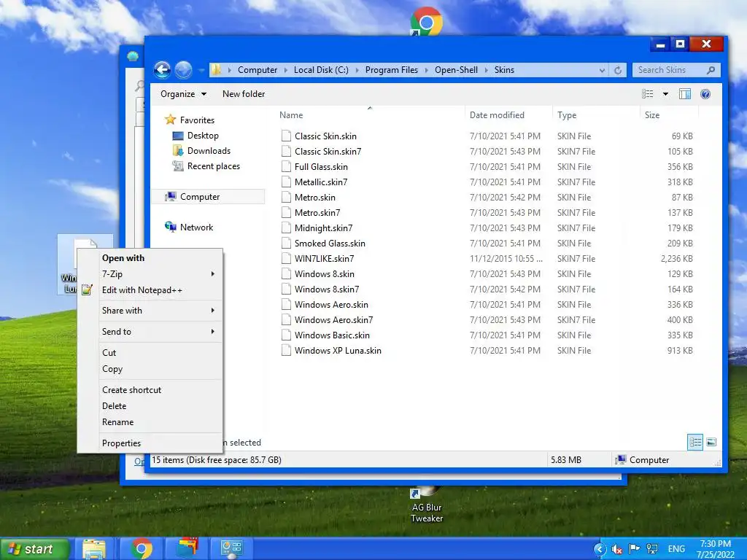
Task: Sort by the Type column header
Action: 567,115
